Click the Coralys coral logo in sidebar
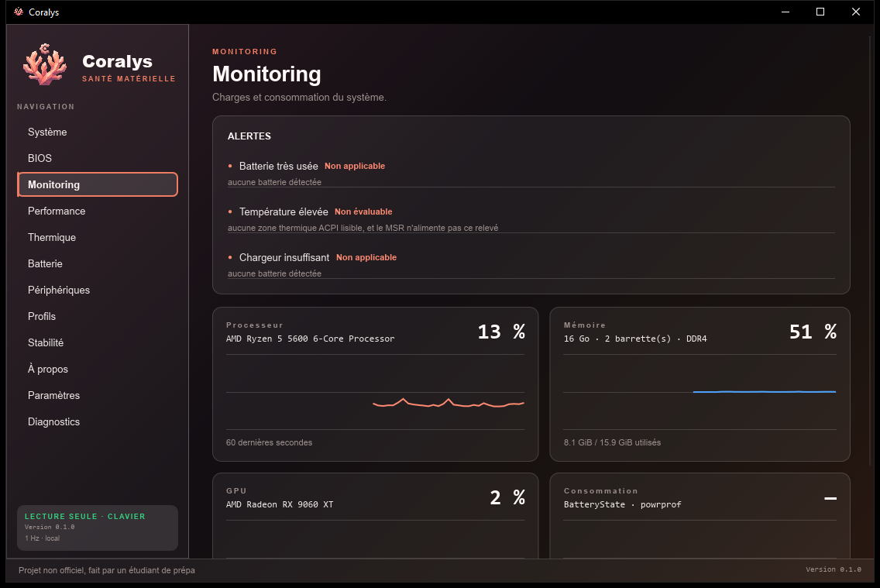Screen dimensions: 880x588 point(45,64)
